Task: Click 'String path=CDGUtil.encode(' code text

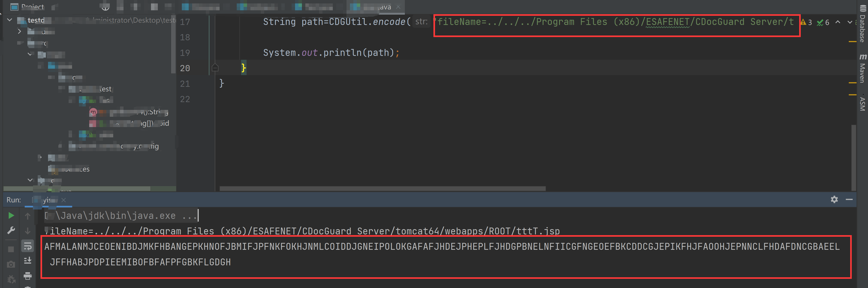Action: (337, 22)
